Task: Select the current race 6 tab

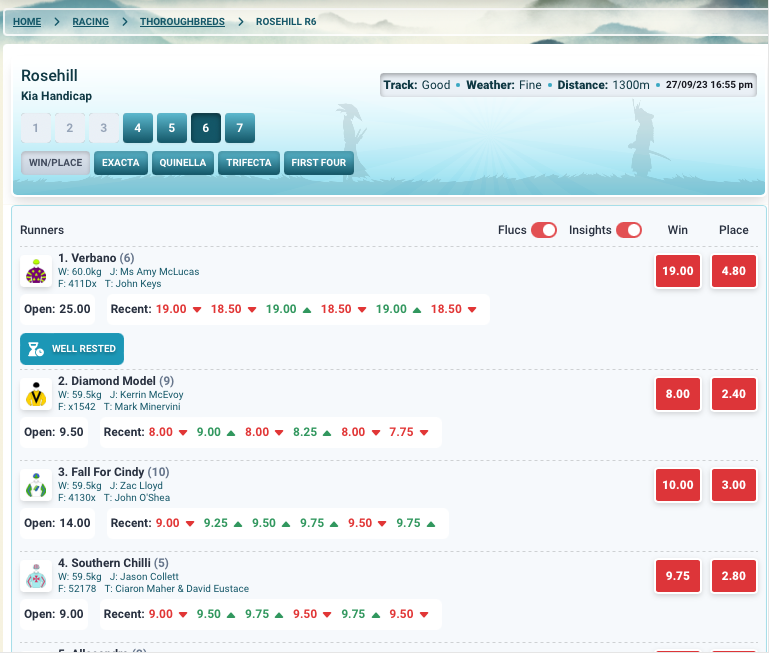Action: point(206,128)
